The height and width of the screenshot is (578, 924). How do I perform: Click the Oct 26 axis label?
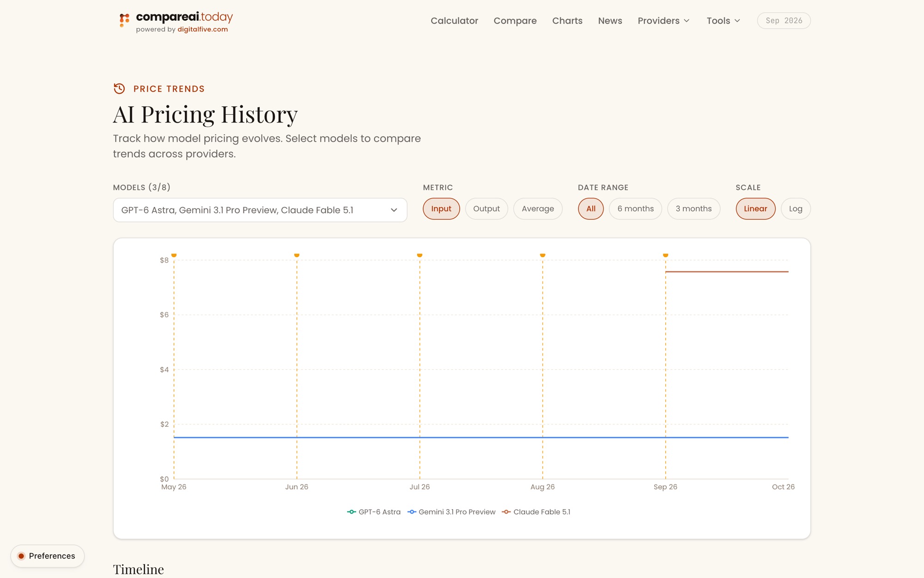[783, 487]
